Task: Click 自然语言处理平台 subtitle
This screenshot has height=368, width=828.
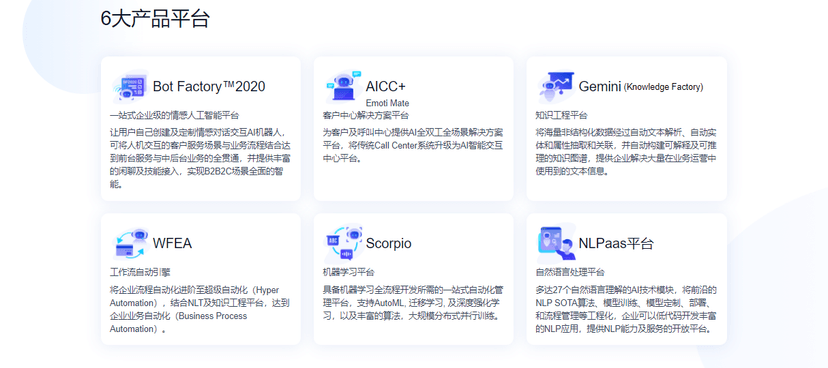Action: [x=569, y=272]
